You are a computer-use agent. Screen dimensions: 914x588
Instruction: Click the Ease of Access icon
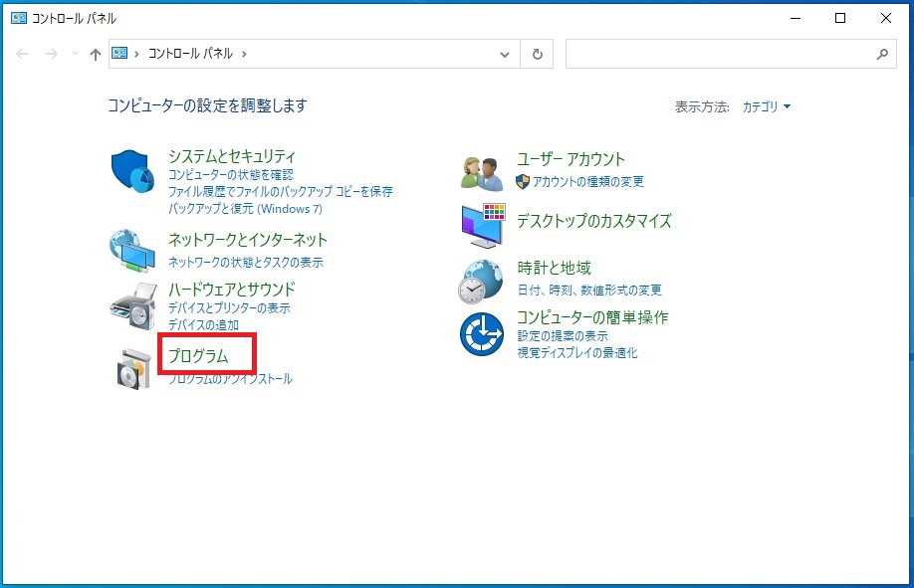coord(483,334)
